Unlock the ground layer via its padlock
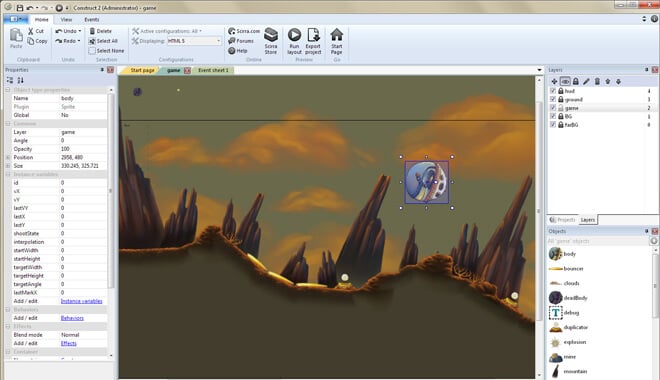This screenshot has height=380, width=660. click(561, 99)
